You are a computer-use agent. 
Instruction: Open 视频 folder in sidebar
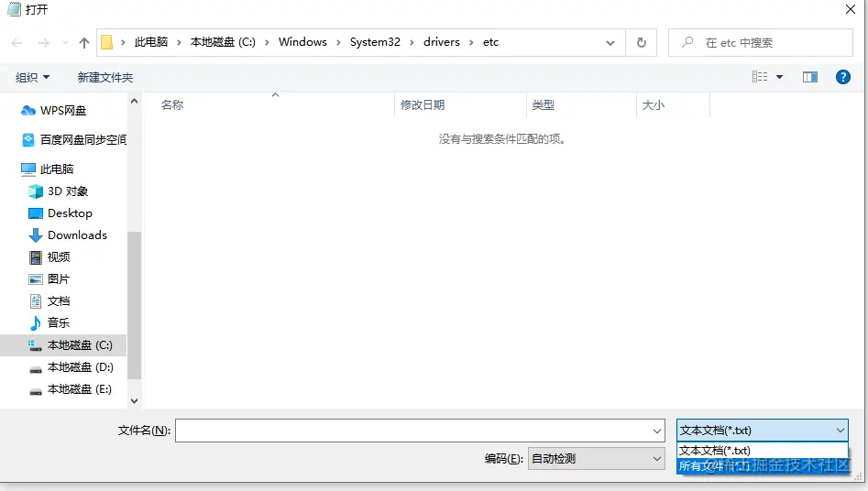point(58,256)
